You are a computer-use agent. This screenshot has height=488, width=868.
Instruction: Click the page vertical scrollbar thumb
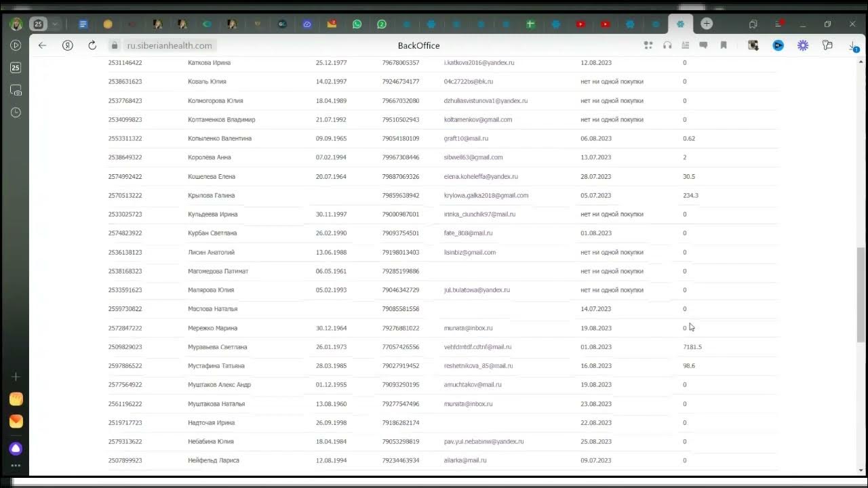[x=862, y=295]
